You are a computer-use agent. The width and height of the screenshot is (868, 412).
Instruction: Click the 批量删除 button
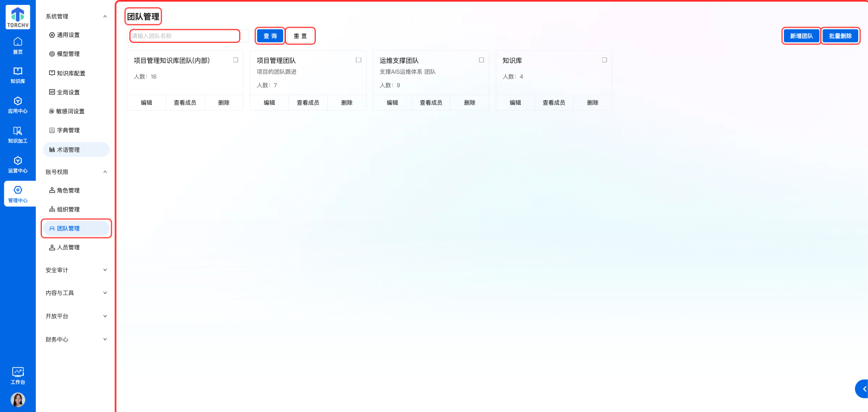(840, 36)
